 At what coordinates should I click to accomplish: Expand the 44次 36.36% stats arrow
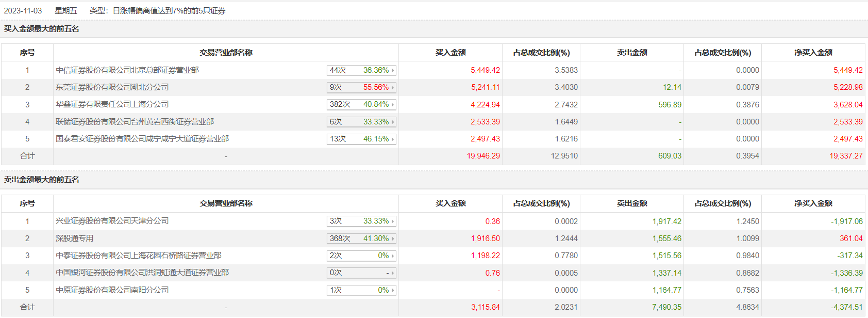[393, 70]
